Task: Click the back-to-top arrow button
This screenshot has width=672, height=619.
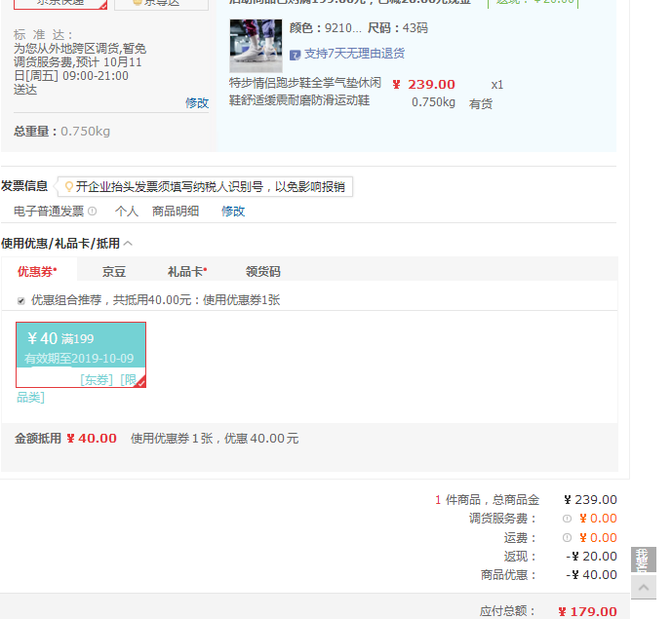Action: click(x=644, y=587)
